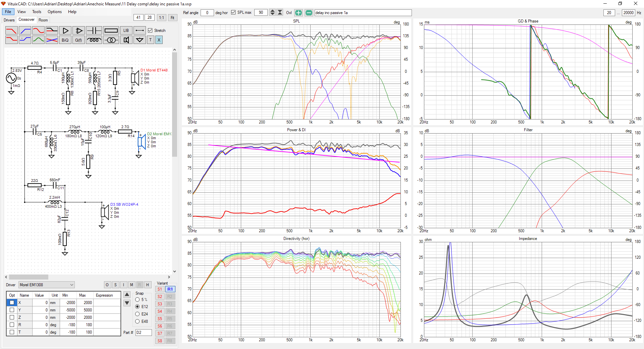Open the File menu
This screenshot has height=349, width=644.
[x=8, y=12]
